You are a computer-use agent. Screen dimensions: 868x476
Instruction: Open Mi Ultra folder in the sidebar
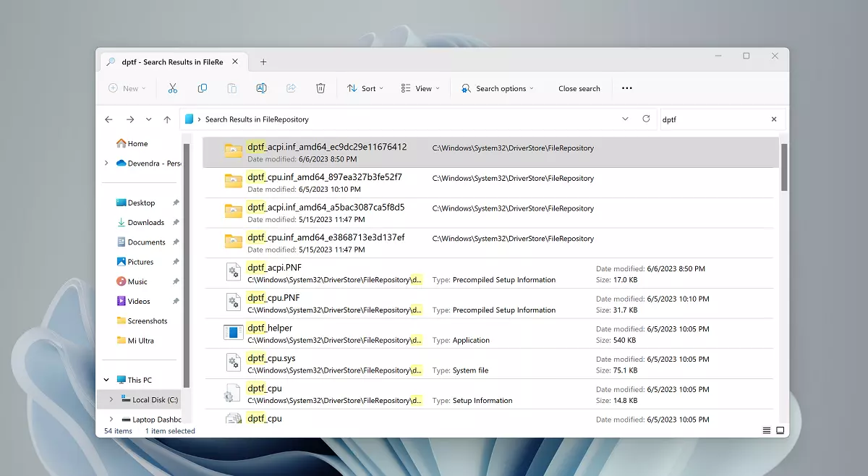[140, 340]
